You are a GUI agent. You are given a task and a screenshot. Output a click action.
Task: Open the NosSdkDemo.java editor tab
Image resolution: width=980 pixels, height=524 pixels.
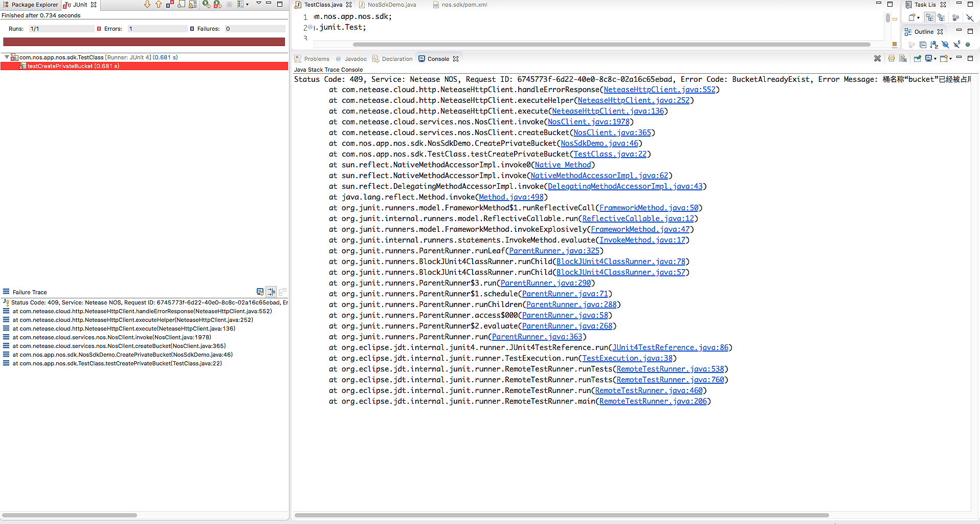[x=391, y=5]
